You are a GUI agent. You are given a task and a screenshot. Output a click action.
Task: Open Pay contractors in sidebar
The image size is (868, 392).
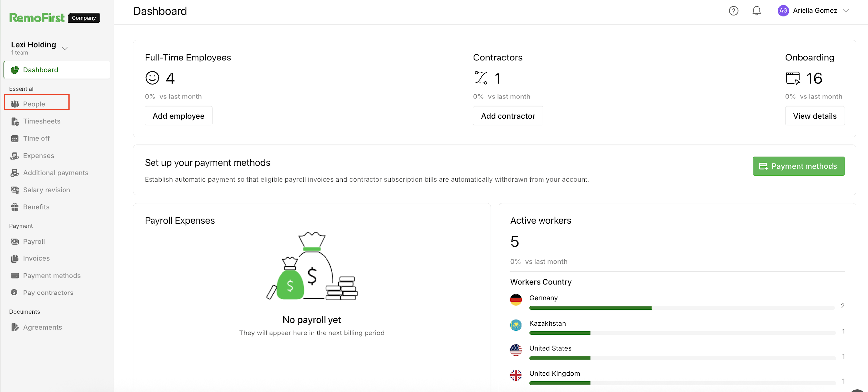[48, 293]
